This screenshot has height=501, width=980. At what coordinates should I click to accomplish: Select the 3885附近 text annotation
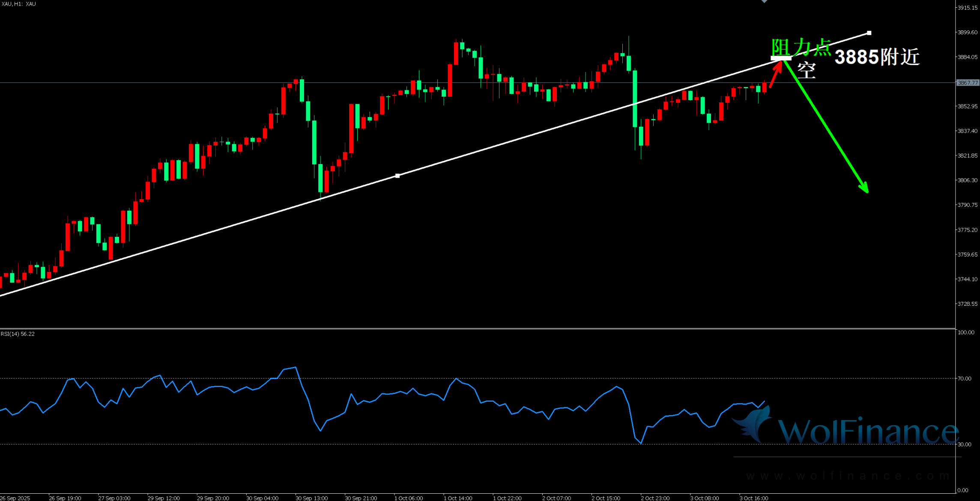pos(877,57)
